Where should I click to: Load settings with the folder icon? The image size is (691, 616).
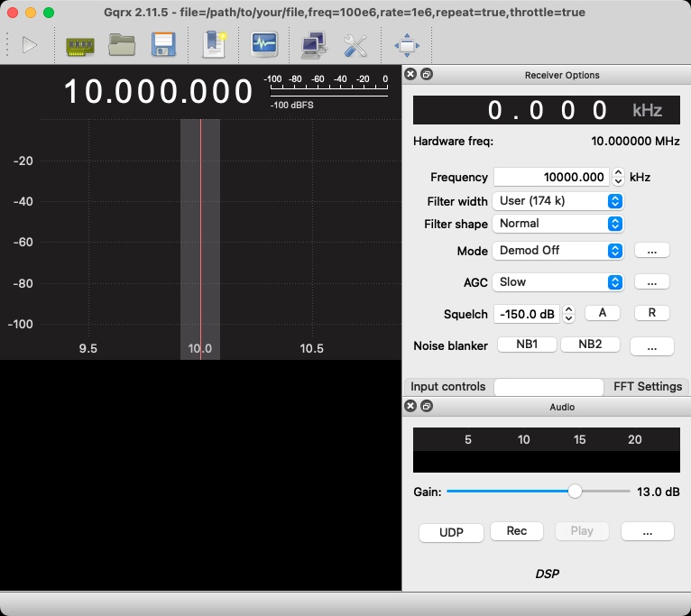coord(122,45)
